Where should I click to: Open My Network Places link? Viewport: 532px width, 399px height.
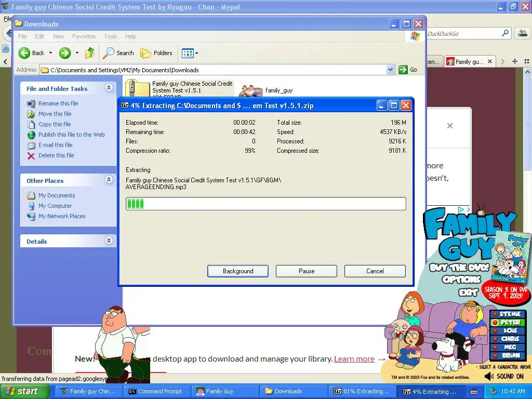(62, 216)
